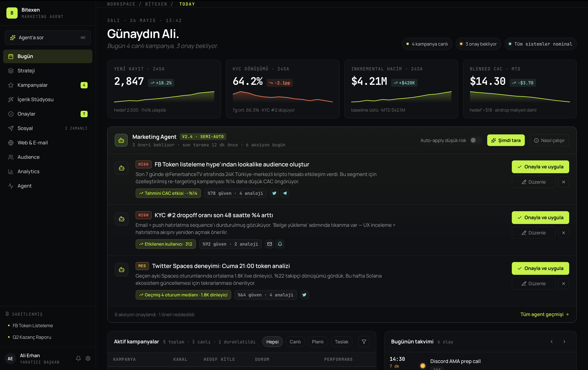Select the Hepsi campaign filter
Image resolution: width=588 pixels, height=370 pixels.
pyautogui.click(x=272, y=342)
